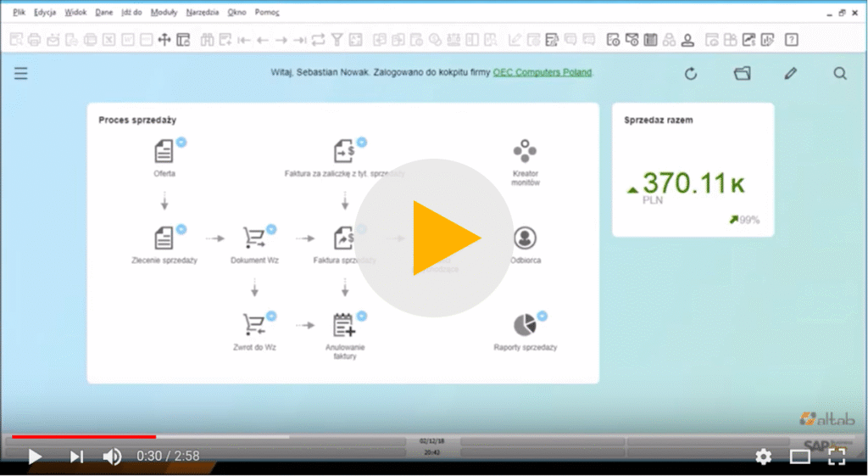Click the Excel export toolbar icon
The width and height of the screenshot is (868, 476).
109,39
